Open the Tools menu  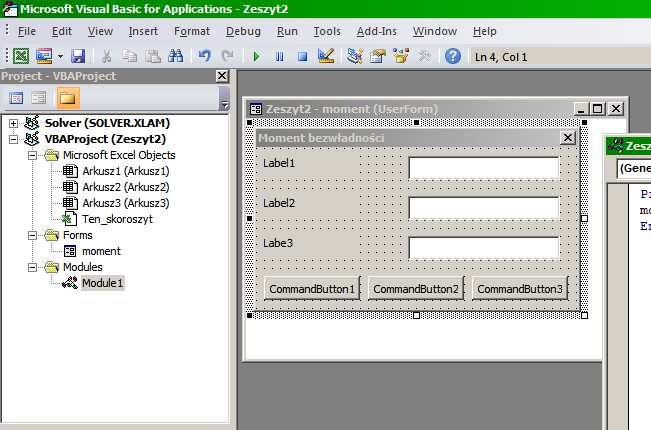pos(327,32)
